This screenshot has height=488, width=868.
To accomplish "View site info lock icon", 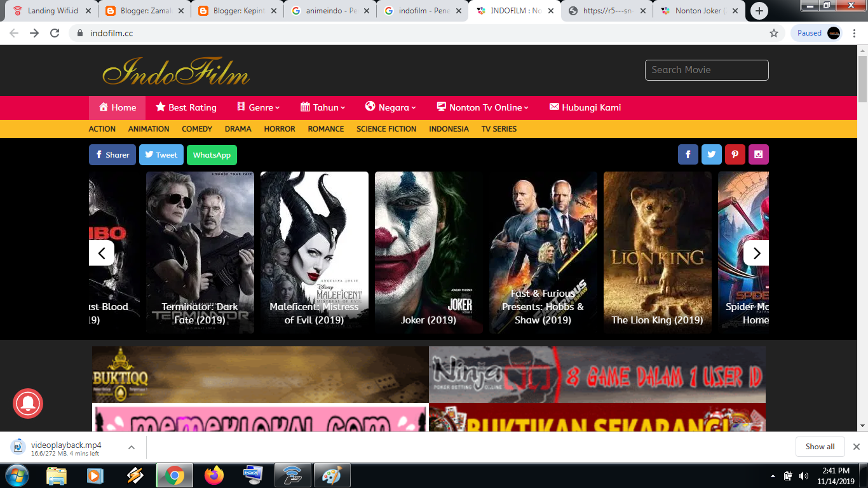I will 80,33.
